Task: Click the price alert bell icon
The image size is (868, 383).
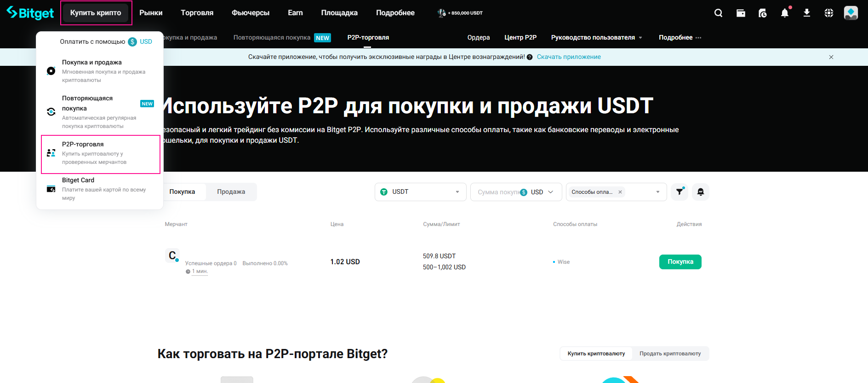Action: [701, 192]
